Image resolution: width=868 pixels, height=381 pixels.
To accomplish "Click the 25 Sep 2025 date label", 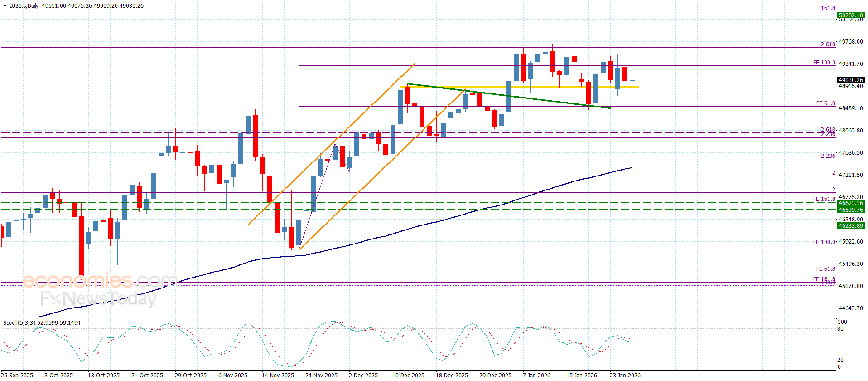I will tap(18, 375).
